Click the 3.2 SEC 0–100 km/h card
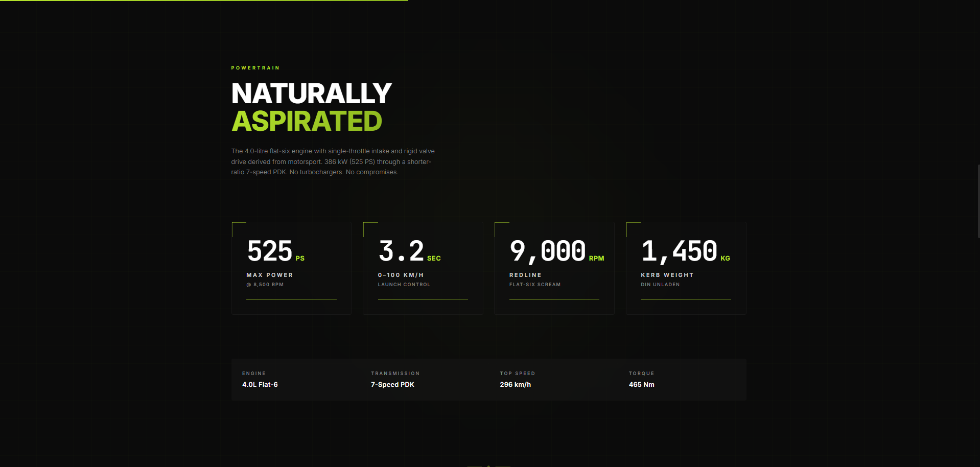The width and height of the screenshot is (980, 467). (423, 268)
